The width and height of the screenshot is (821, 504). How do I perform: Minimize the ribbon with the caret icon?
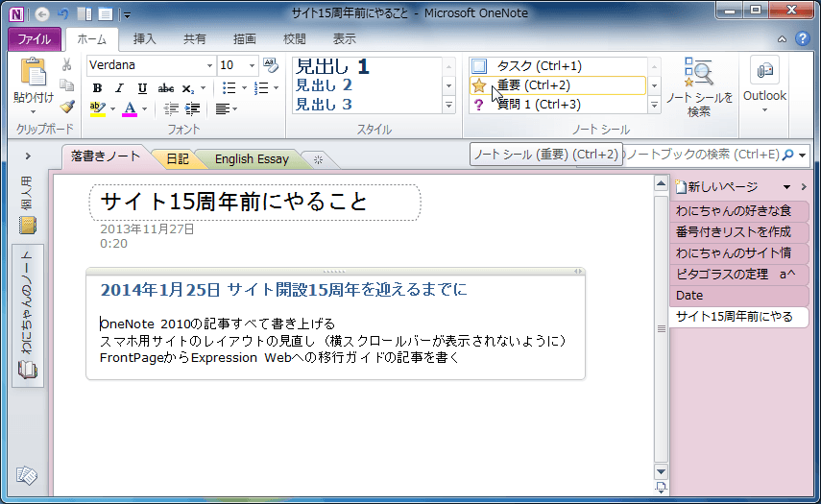coord(782,38)
